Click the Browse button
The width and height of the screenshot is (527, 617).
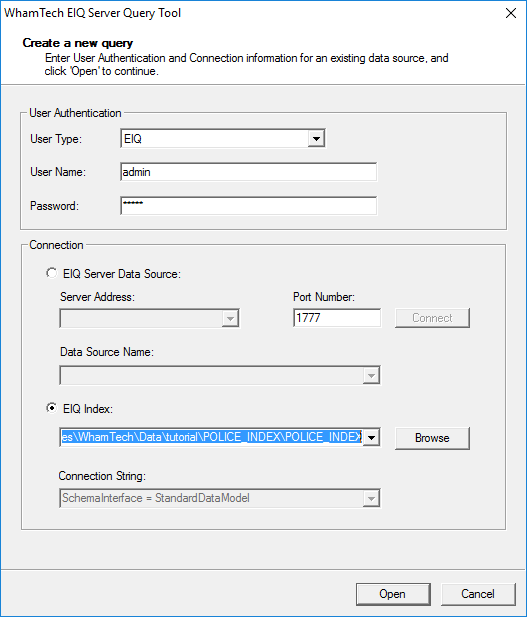[x=432, y=438]
